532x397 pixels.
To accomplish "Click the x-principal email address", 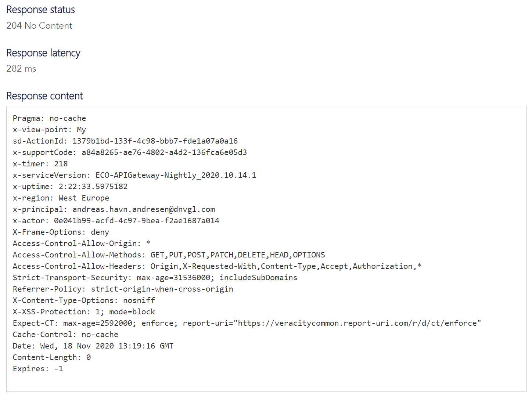I will click(x=144, y=209).
